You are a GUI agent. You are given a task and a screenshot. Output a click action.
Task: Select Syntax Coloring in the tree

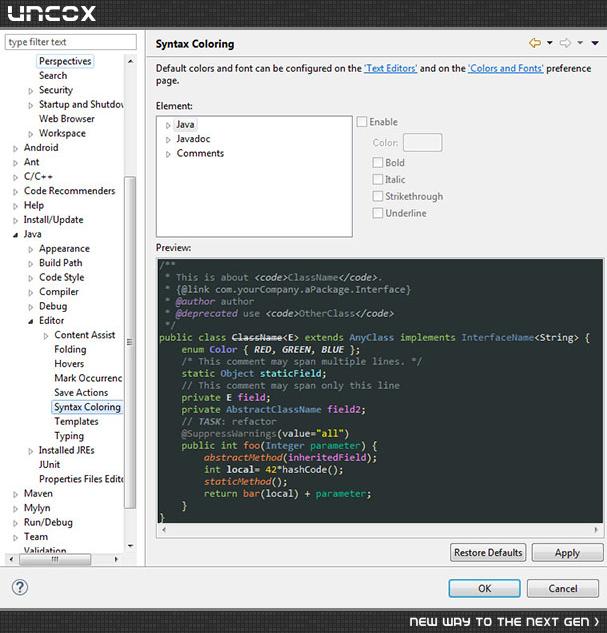coord(87,407)
